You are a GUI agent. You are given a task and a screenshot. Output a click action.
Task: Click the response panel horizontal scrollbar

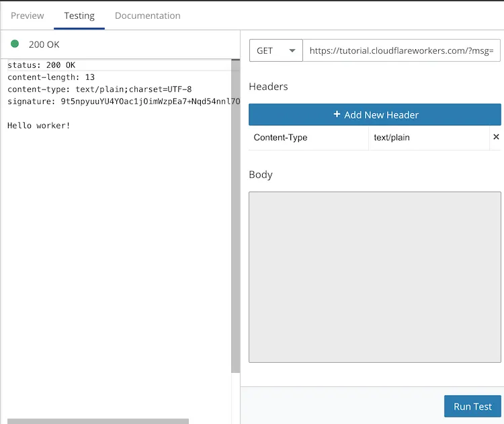pos(98,421)
